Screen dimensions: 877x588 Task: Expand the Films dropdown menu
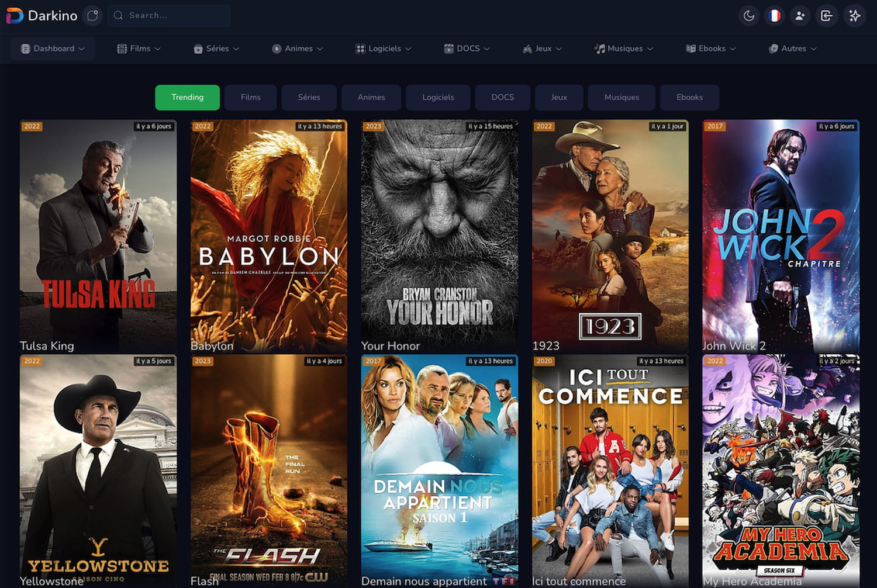(139, 49)
